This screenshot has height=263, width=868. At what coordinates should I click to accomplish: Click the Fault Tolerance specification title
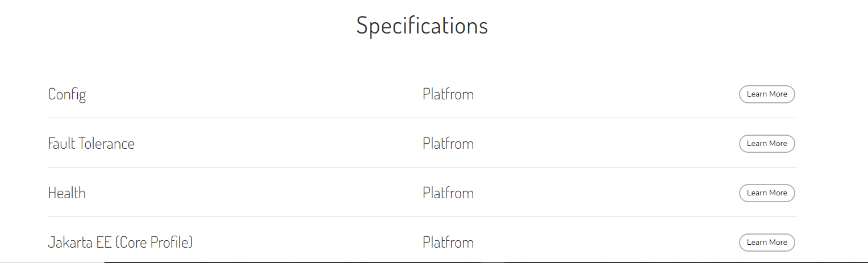[x=91, y=144]
